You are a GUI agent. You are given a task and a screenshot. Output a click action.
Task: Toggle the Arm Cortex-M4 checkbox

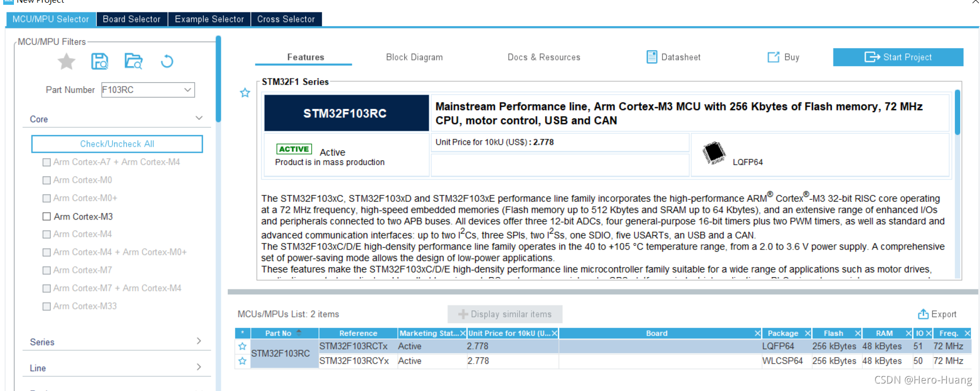[x=47, y=234]
